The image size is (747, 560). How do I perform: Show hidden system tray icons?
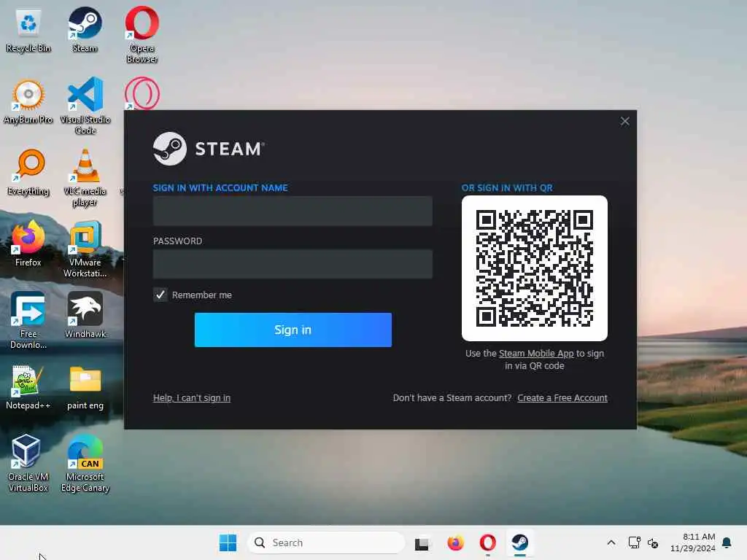pyautogui.click(x=611, y=542)
